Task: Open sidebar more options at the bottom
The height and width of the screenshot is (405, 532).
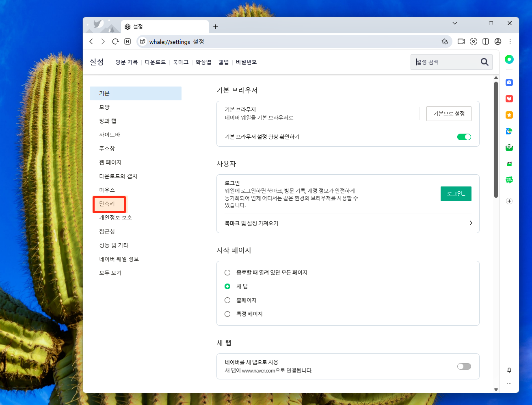Action: pos(509,384)
